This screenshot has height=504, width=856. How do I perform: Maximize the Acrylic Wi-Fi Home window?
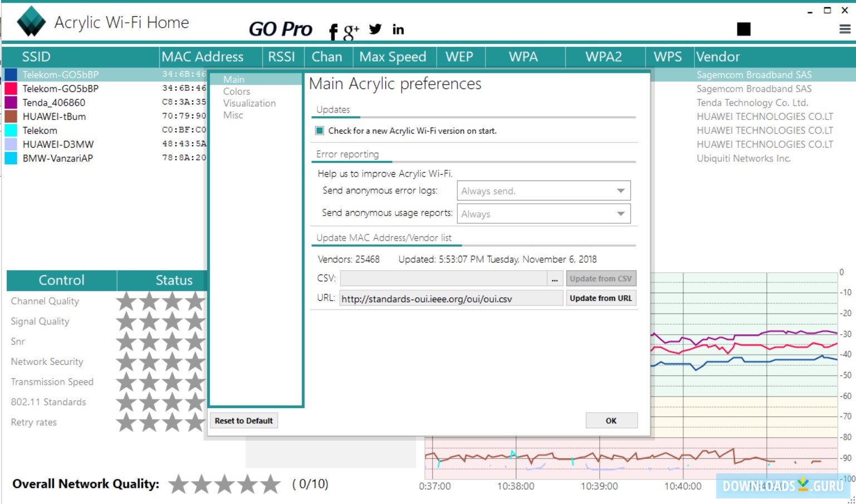click(828, 11)
